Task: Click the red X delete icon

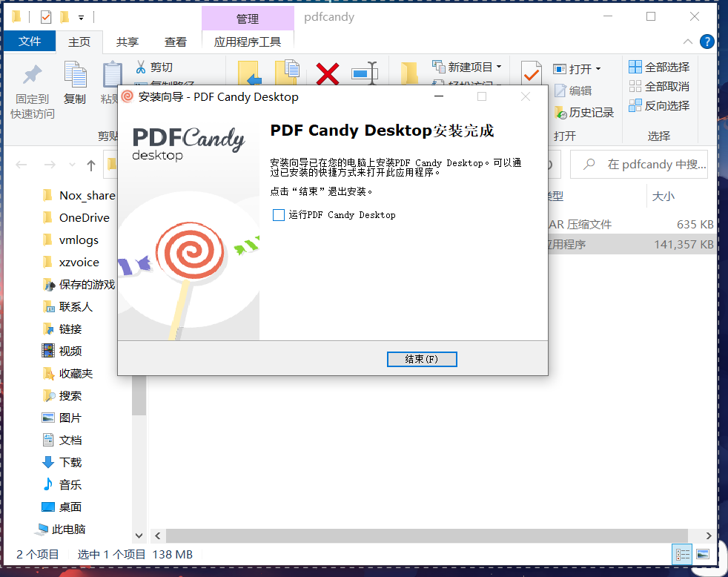Action: click(x=328, y=73)
